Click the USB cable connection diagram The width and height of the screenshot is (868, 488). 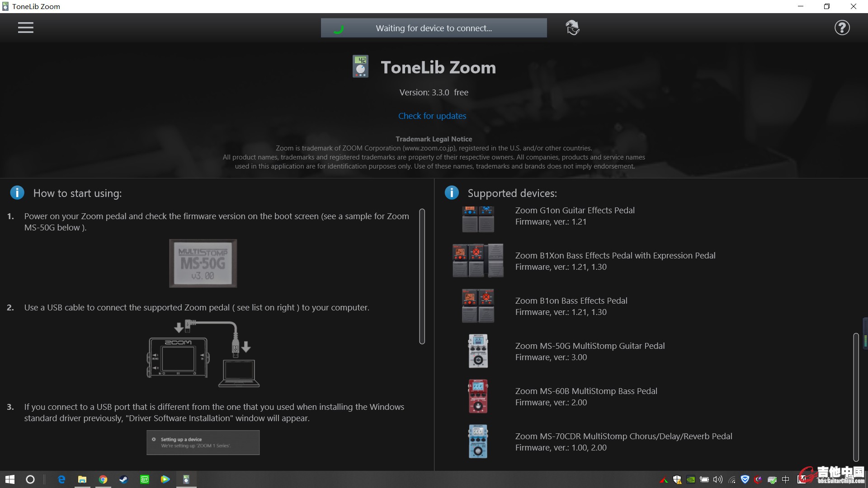[203, 354]
